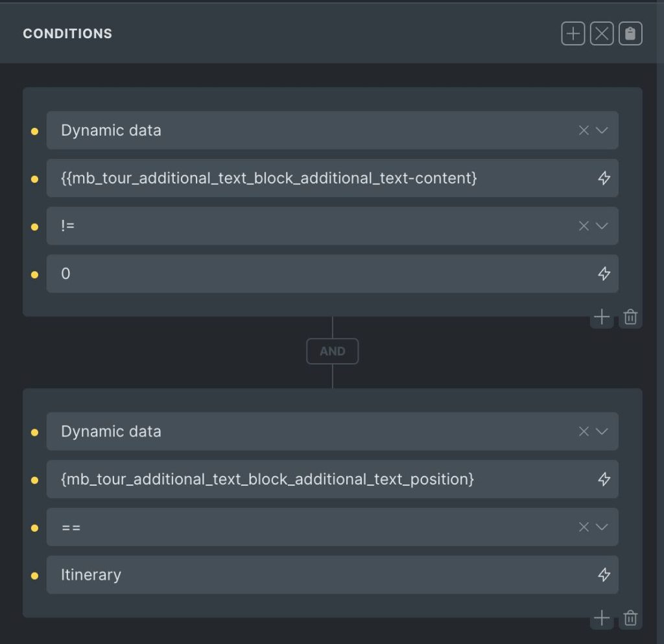Open the "!=" operator dropdown
The image size is (664, 644).
pos(602,226)
